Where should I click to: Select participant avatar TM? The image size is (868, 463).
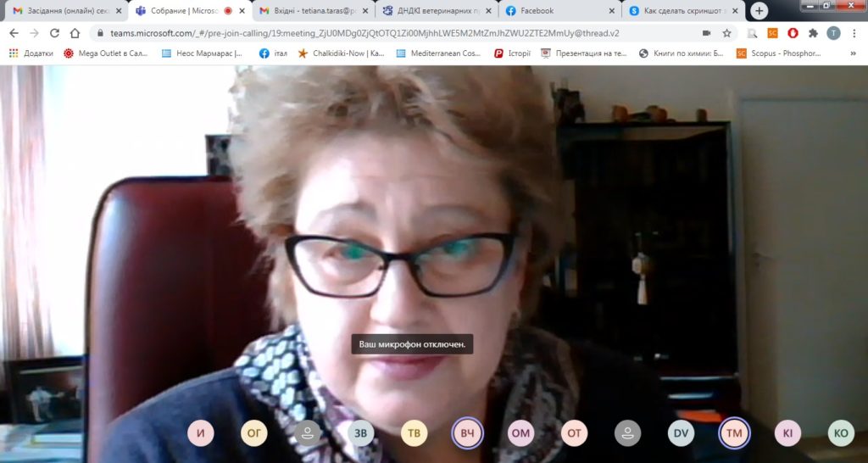(734, 433)
